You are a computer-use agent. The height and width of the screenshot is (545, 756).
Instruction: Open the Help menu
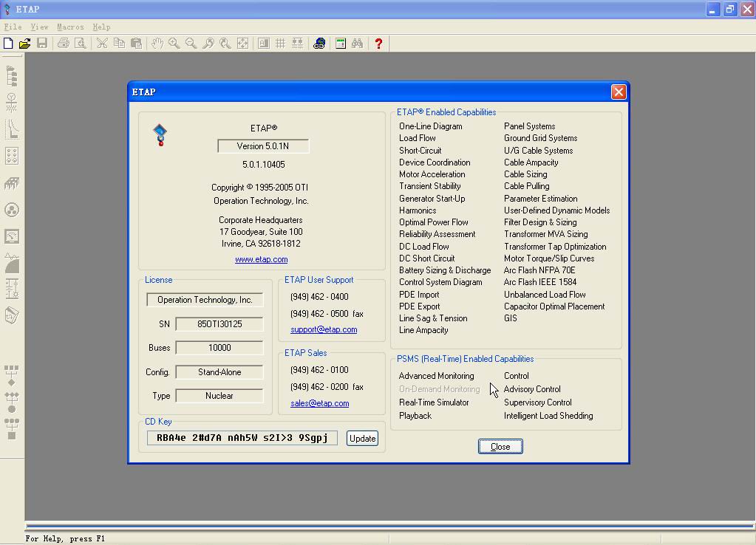101,27
